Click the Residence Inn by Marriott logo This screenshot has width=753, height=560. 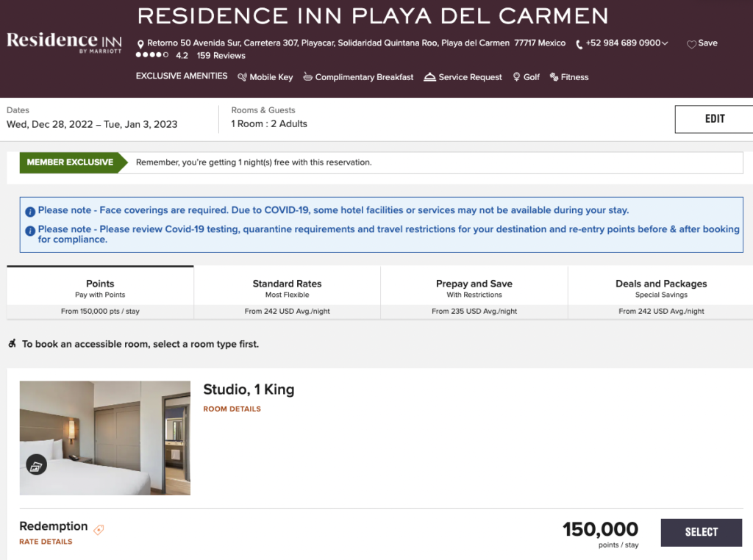click(x=63, y=42)
